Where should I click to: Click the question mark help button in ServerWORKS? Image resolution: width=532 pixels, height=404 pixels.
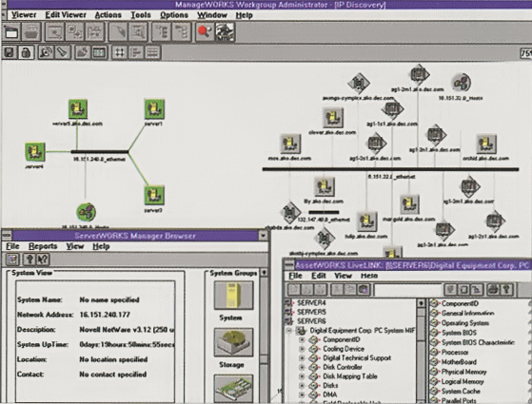(x=29, y=260)
